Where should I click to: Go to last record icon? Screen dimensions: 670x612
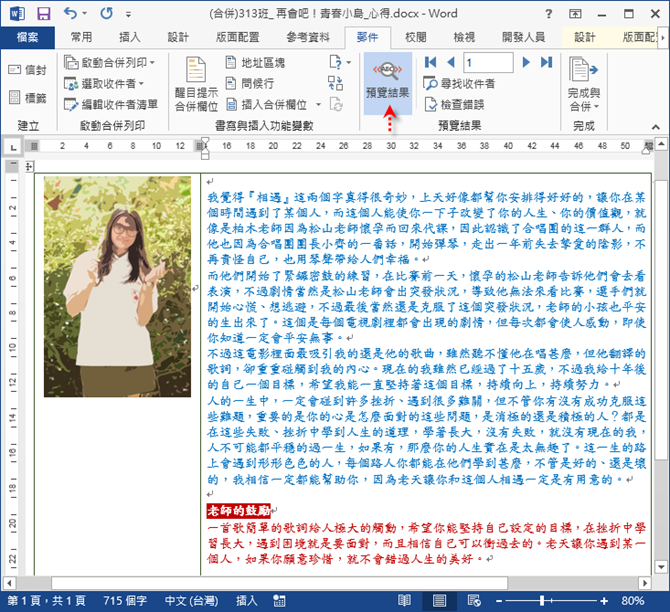click(x=547, y=62)
